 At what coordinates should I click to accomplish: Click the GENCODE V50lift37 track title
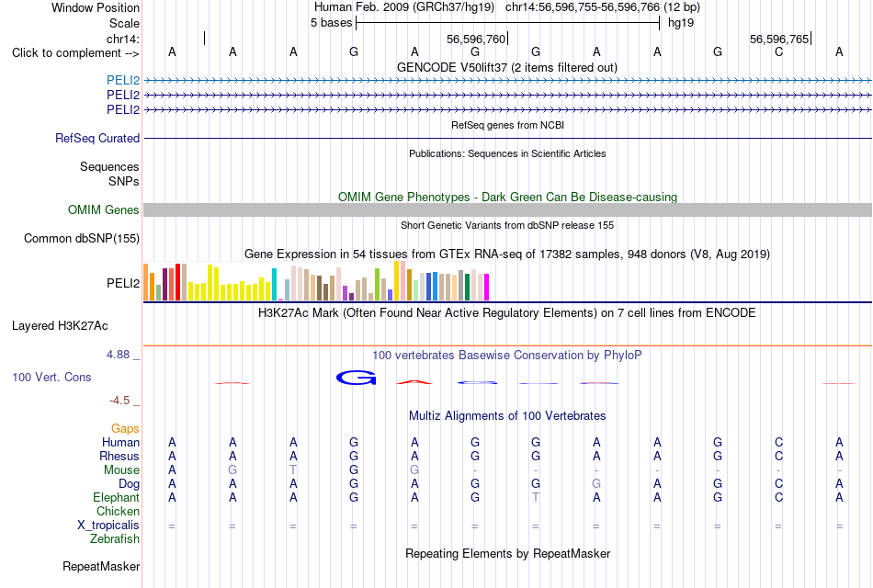(x=507, y=67)
